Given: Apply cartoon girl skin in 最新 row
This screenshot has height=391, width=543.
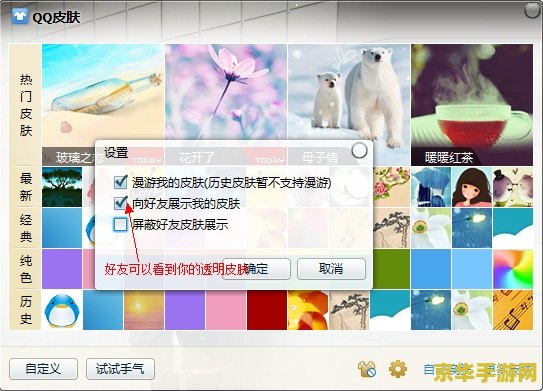Looking at the screenshot, I should (472, 187).
